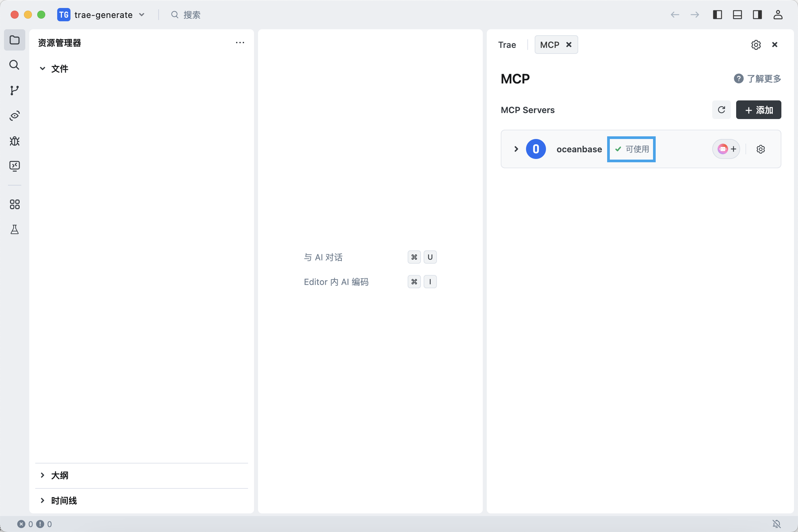The width and height of the screenshot is (798, 532).
Task: Click the 添加 add server button
Action: point(759,110)
